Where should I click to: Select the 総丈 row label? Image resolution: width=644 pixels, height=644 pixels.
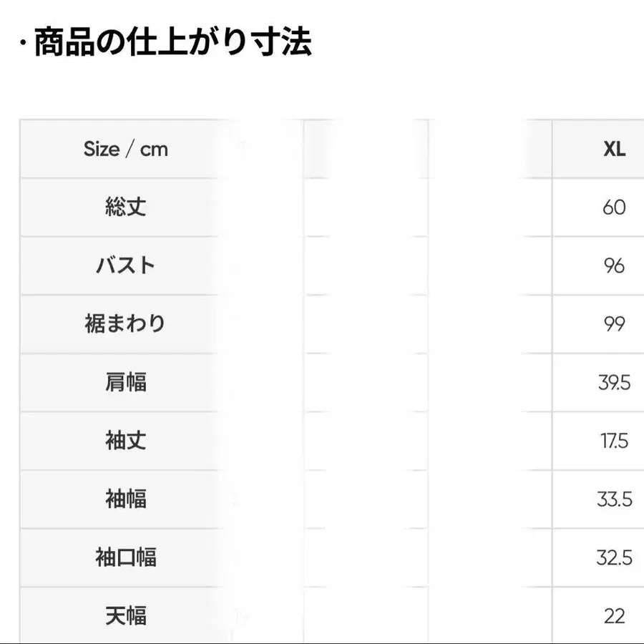coord(126,207)
